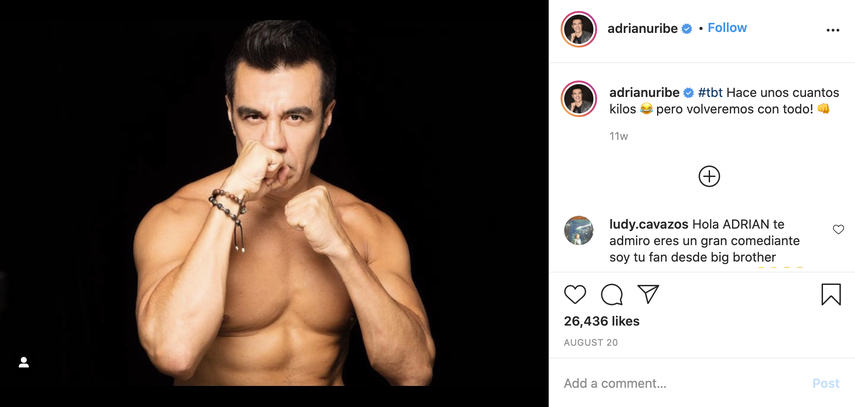Share the post via paper plane icon
This screenshot has width=855, height=407.
pyautogui.click(x=648, y=294)
